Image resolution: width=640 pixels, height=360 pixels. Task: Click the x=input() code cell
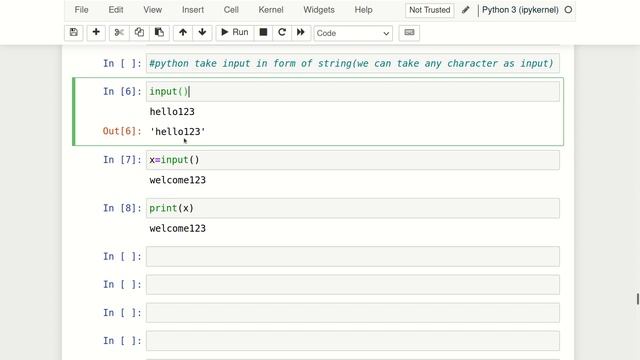[353, 160]
